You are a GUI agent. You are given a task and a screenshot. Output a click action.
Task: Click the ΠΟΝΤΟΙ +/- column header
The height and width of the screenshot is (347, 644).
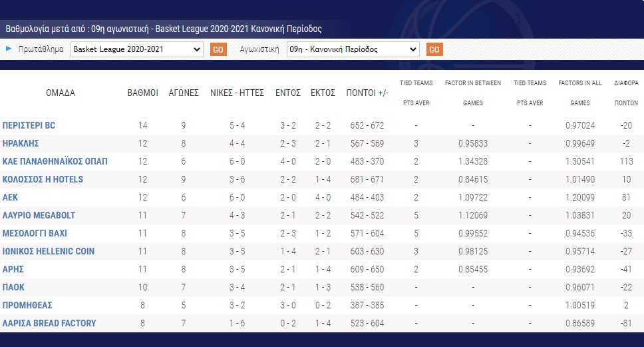coord(367,93)
